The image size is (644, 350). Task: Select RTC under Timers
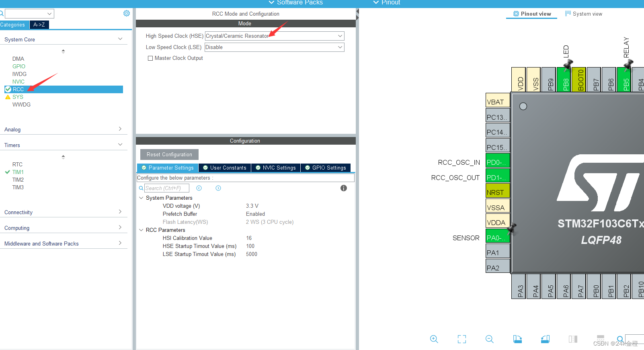click(x=17, y=164)
